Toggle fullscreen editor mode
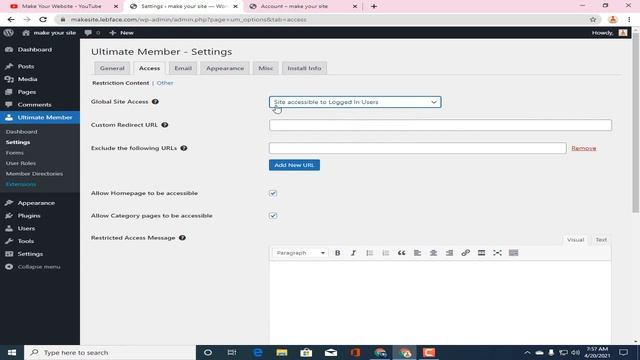Screen dimensions: 640x360 coord(497,253)
